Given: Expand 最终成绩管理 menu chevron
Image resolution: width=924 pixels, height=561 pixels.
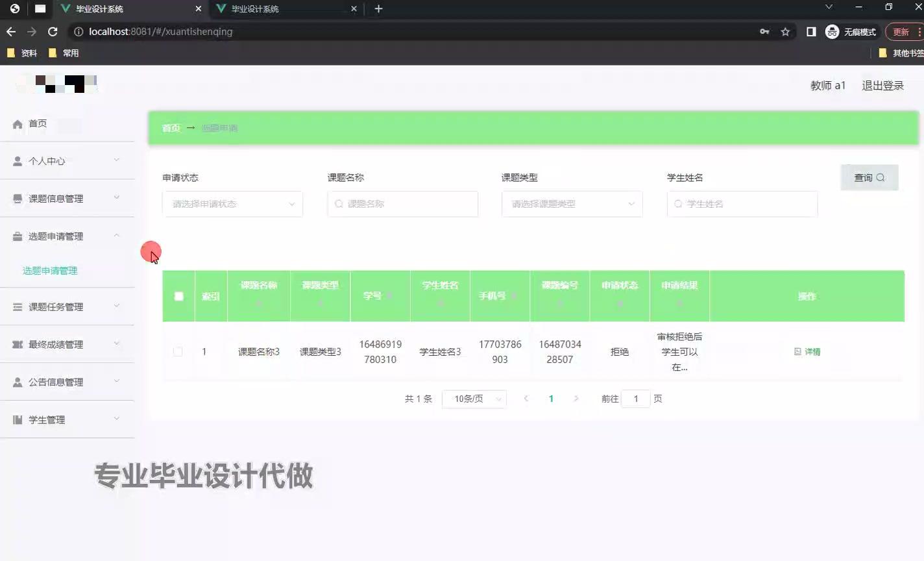Looking at the screenshot, I should [117, 343].
